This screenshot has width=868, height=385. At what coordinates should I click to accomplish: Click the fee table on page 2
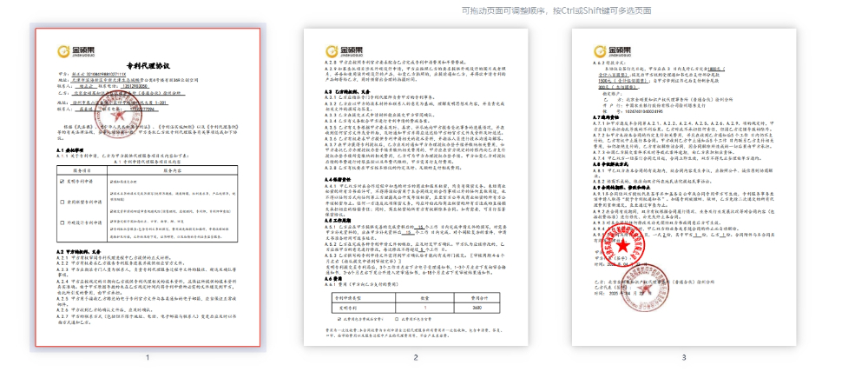click(416, 302)
